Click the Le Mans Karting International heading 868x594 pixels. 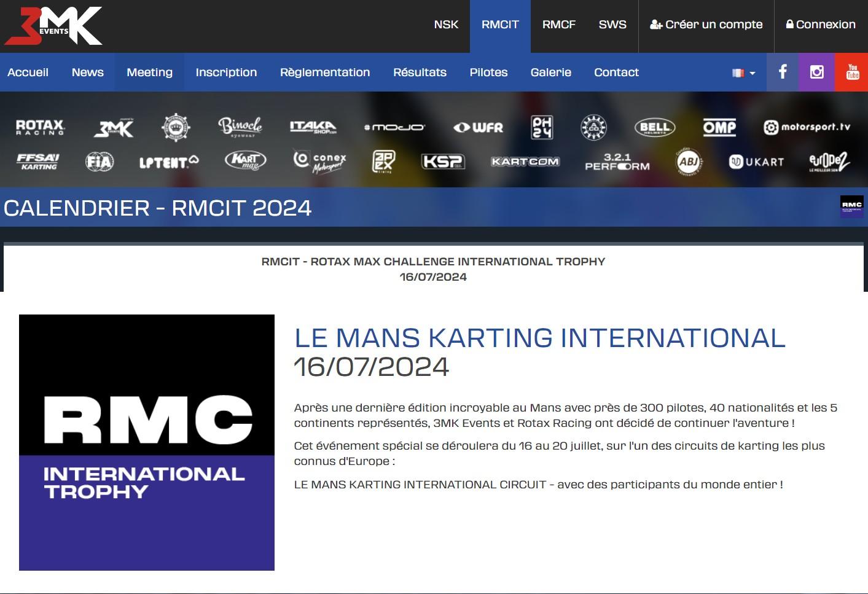(540, 338)
